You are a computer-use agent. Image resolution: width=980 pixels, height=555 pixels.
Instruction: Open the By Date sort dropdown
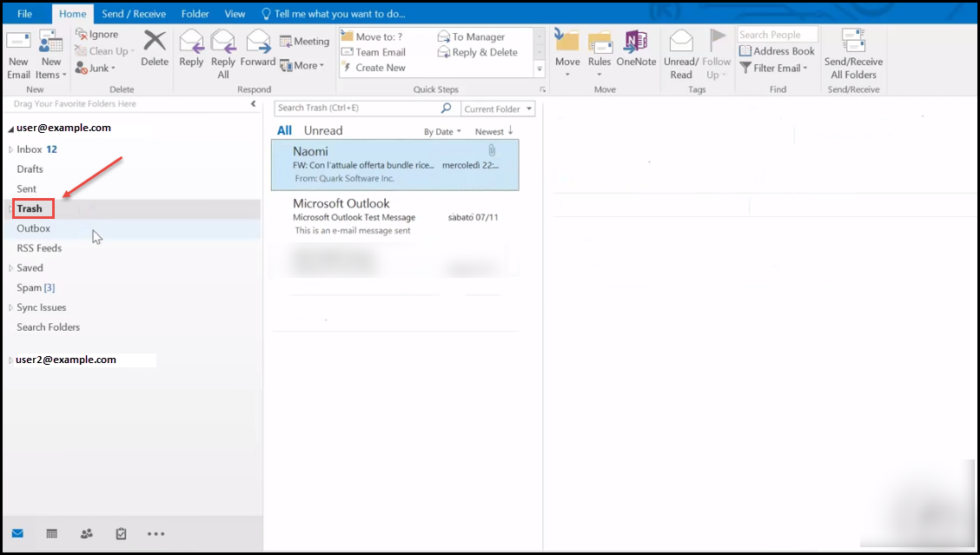click(442, 132)
